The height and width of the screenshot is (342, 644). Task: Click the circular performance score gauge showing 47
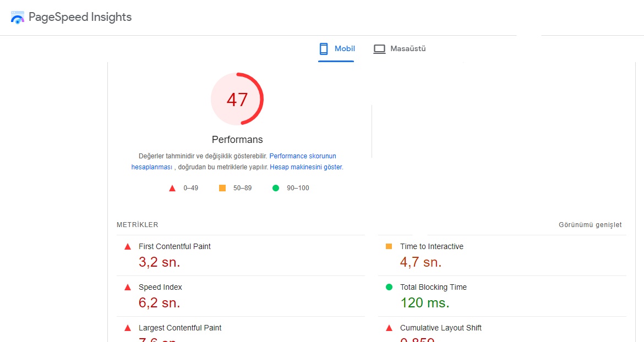click(237, 99)
